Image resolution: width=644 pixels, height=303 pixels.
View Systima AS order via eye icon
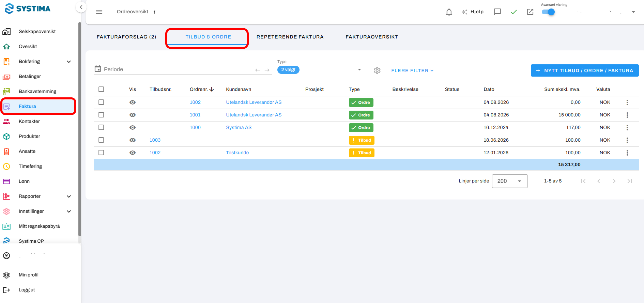pyautogui.click(x=133, y=127)
